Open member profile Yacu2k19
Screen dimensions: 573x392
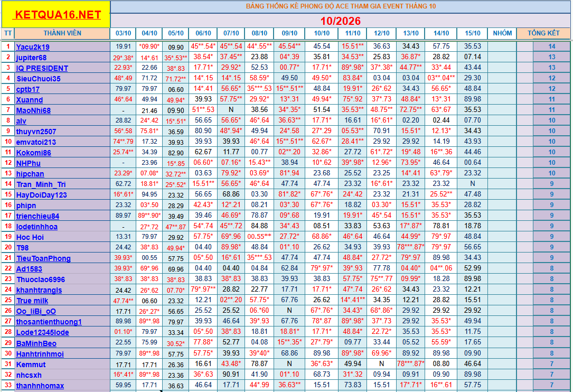click(x=33, y=47)
